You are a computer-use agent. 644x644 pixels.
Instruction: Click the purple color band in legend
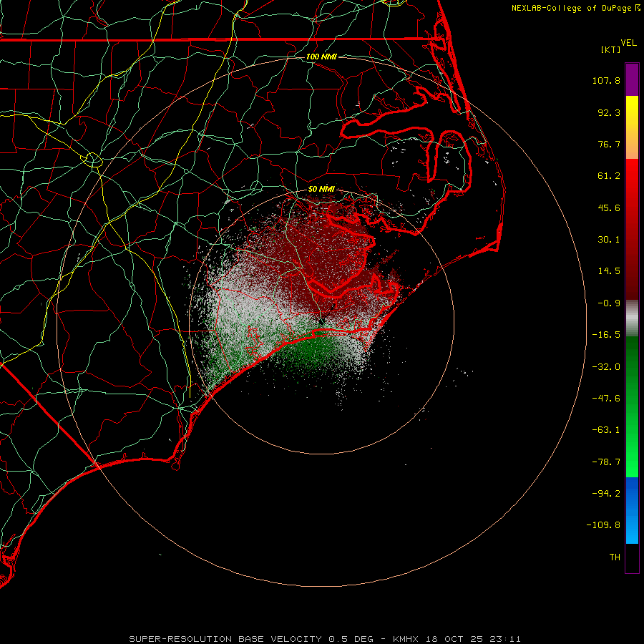coord(632,79)
